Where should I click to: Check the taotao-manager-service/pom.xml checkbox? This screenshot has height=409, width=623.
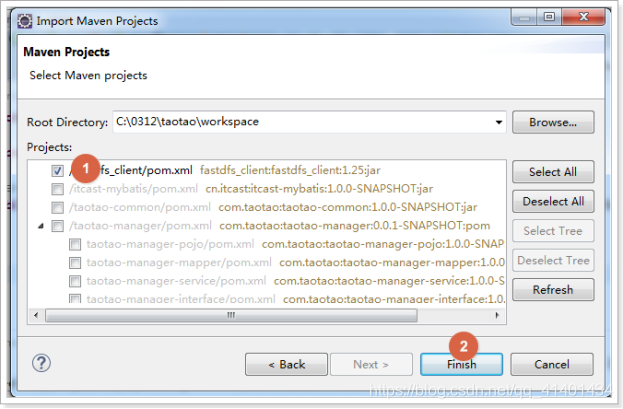click(x=75, y=281)
